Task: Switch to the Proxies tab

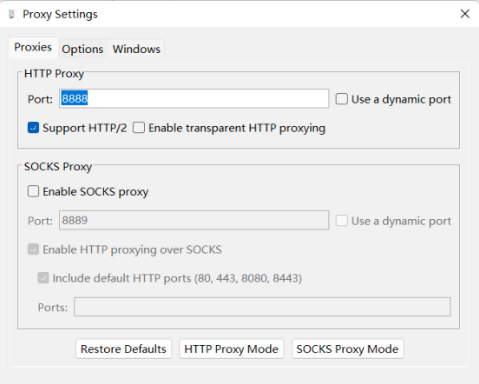Action: (33, 47)
